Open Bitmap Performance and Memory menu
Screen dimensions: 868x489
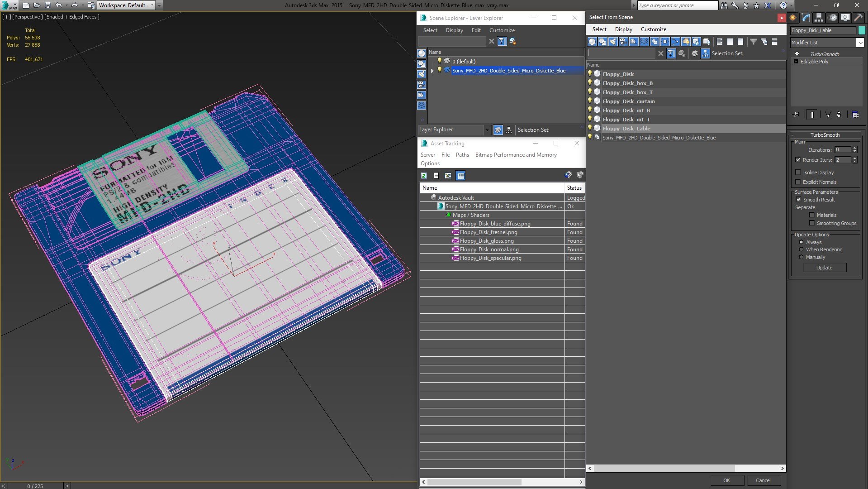tap(516, 155)
